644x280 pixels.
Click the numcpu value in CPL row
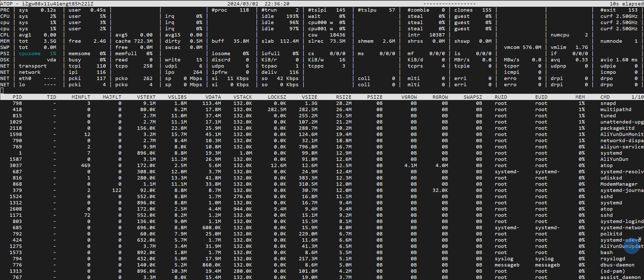coord(586,35)
